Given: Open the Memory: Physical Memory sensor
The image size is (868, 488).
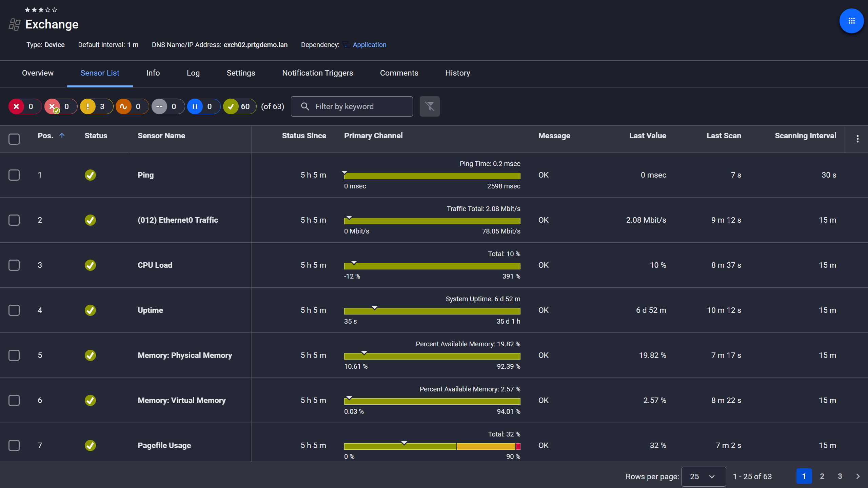Looking at the screenshot, I should 185,355.
